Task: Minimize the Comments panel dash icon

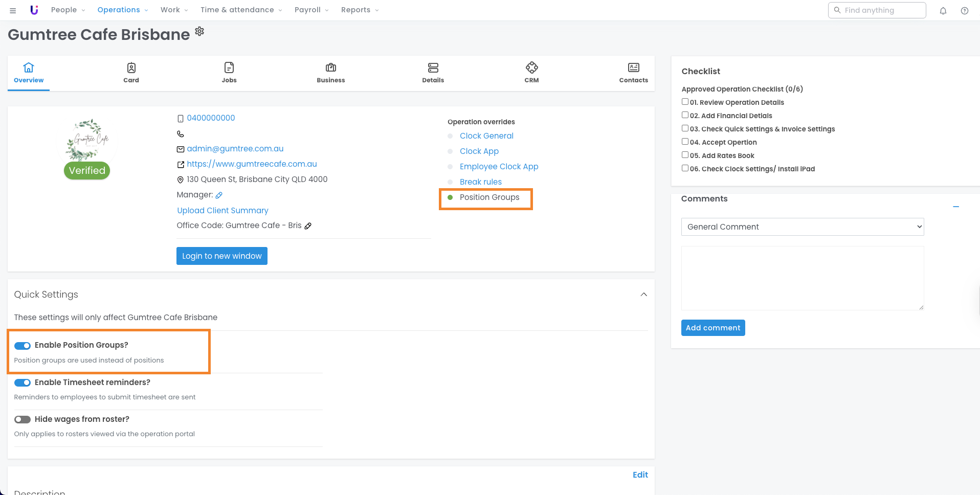Action: [955, 207]
